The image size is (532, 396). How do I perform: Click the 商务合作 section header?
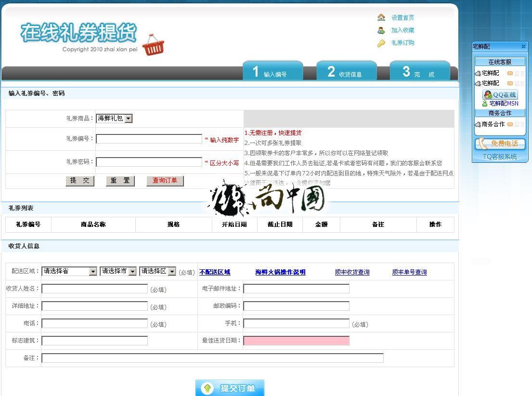(x=500, y=113)
